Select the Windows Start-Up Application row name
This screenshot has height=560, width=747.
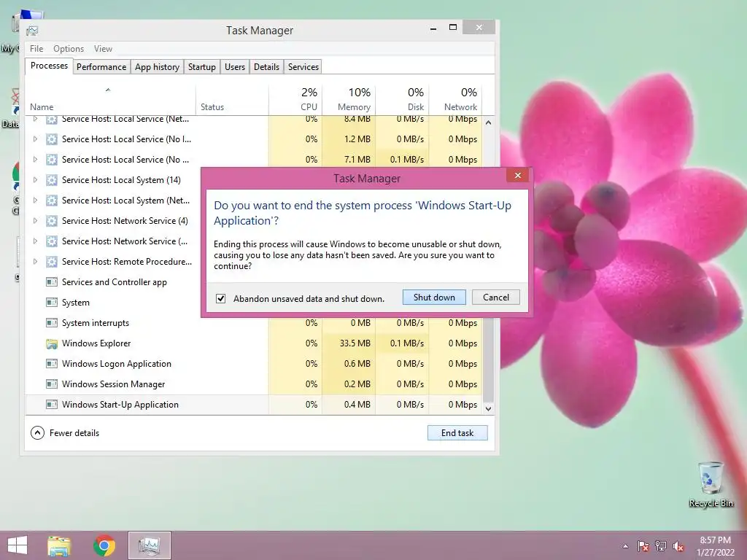[x=120, y=404]
